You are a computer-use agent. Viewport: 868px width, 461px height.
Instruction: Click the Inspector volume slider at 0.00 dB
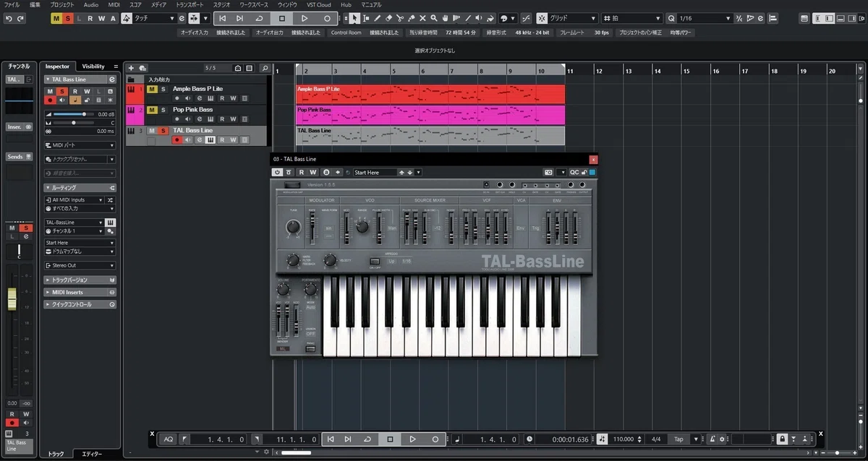coord(75,114)
